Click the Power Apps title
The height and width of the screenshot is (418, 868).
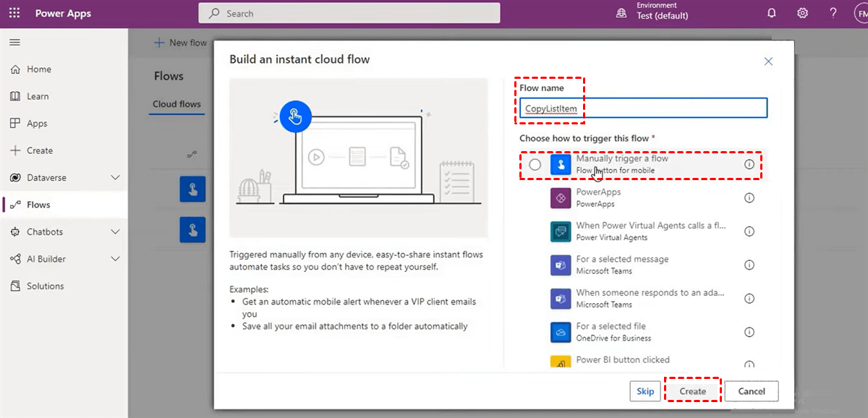[63, 13]
